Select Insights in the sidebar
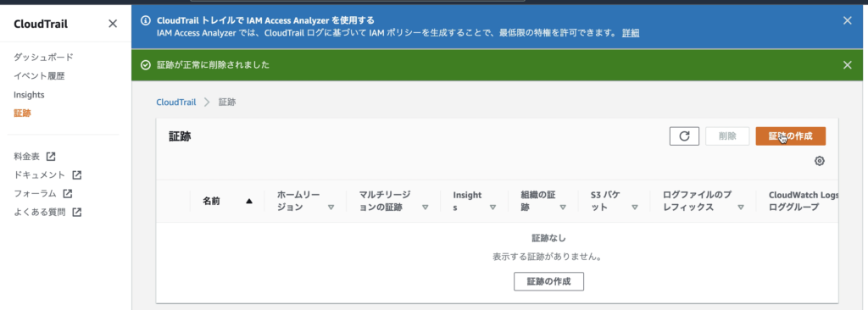This screenshot has width=868, height=310. 30,95
